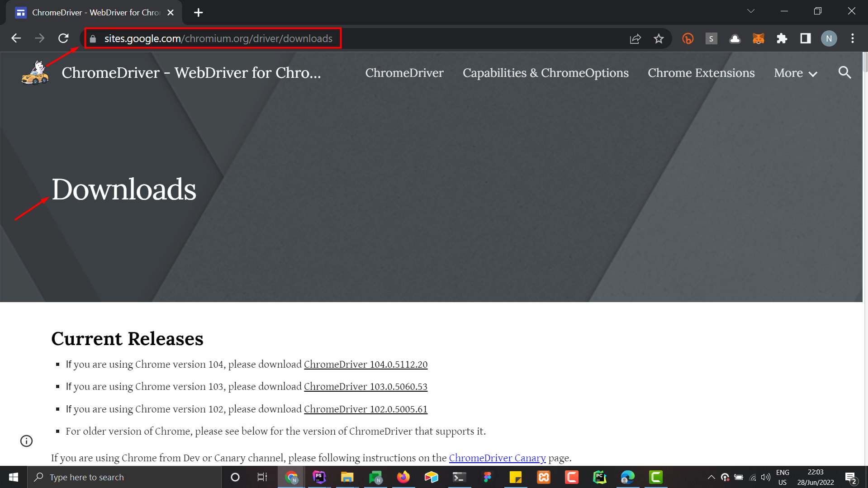
Task: Open Task View on taskbar
Action: coord(262,477)
